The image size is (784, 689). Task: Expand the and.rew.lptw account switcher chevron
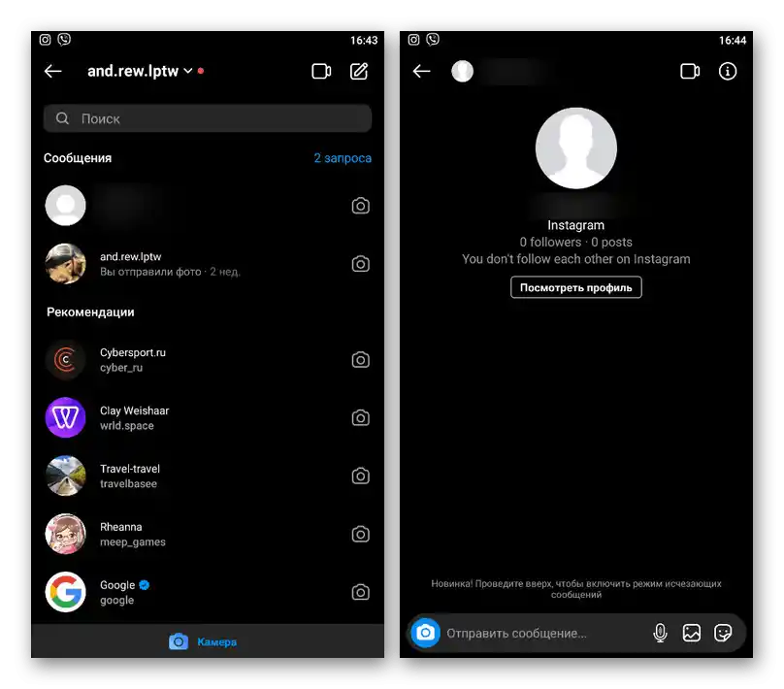pos(188,71)
